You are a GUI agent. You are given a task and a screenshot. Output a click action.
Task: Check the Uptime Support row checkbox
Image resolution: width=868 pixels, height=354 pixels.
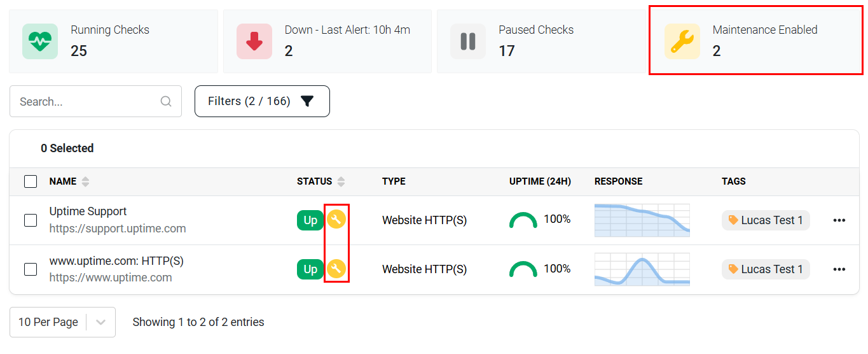click(x=31, y=220)
